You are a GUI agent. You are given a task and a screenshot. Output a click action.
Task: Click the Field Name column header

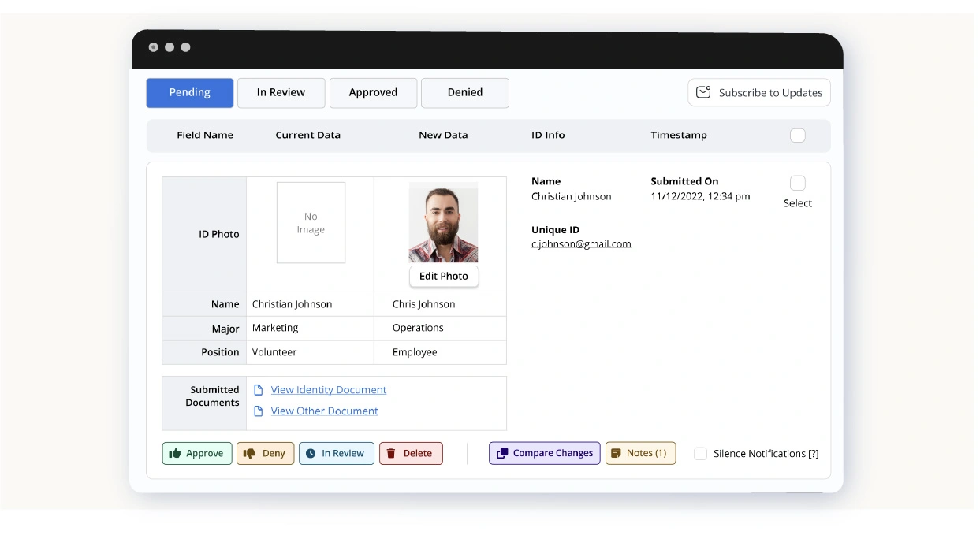[205, 136]
